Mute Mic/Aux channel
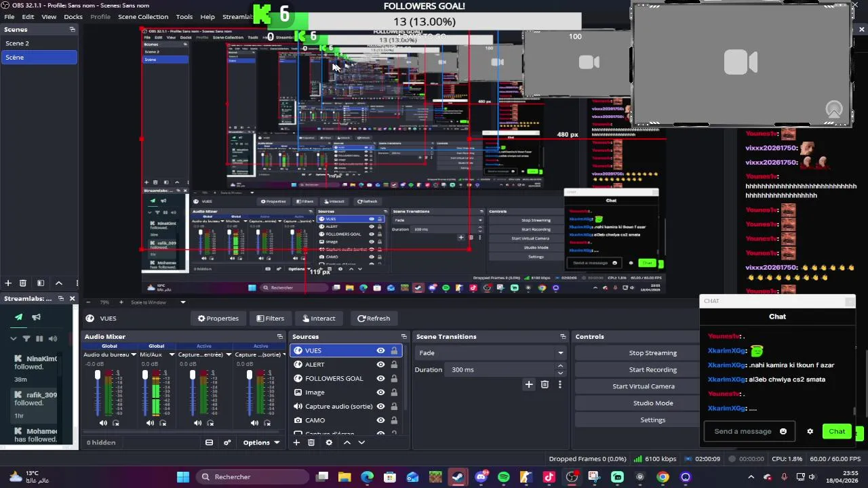868x488 pixels. [150, 423]
